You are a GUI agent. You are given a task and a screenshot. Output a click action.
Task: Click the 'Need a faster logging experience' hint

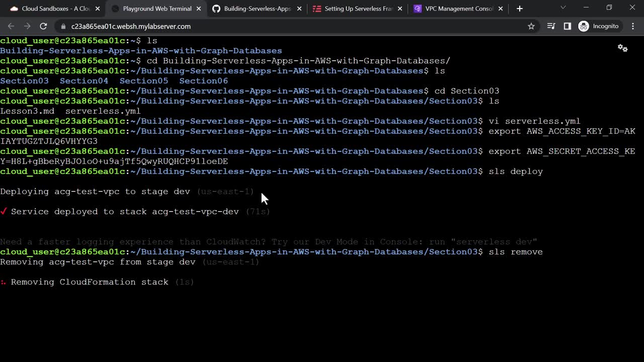(x=269, y=242)
